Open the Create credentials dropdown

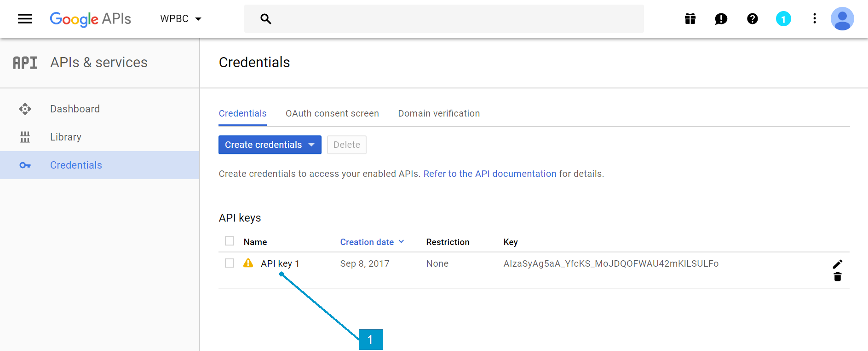coord(270,145)
